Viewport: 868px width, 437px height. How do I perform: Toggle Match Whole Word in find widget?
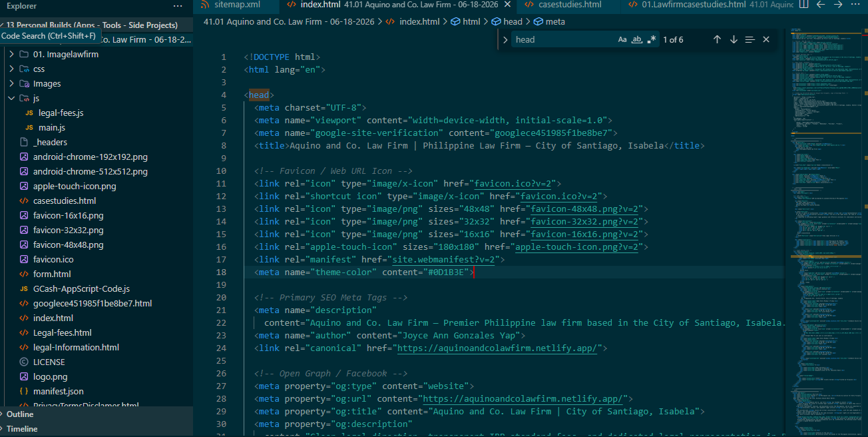637,39
